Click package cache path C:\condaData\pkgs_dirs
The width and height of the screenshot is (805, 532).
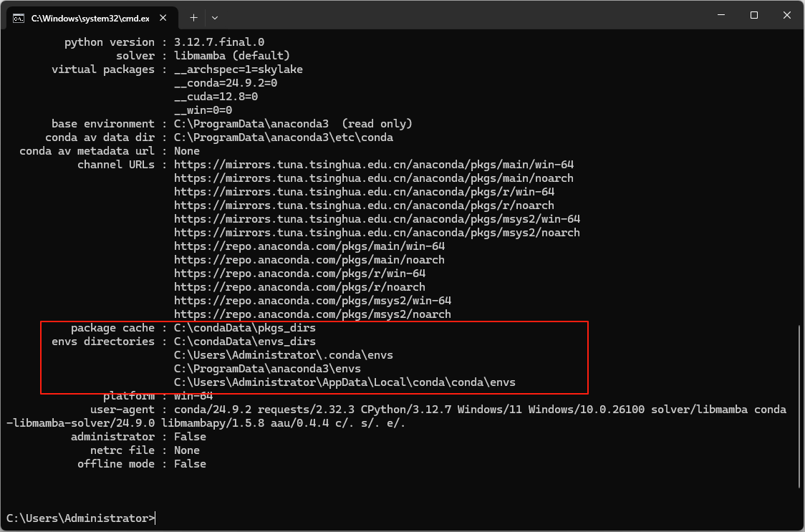point(245,328)
